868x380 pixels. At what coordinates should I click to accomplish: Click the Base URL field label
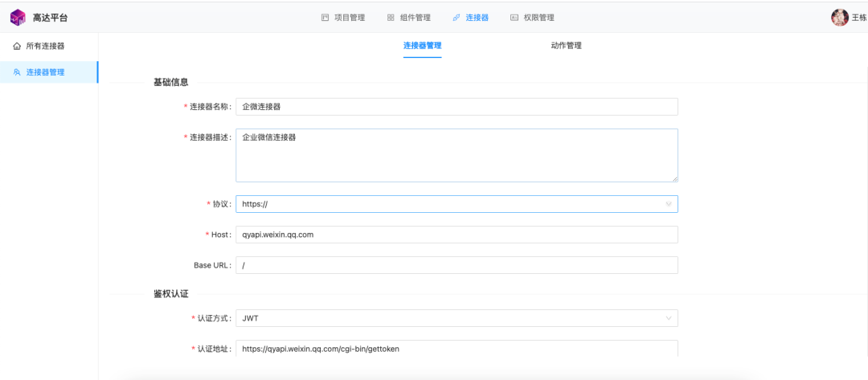point(212,265)
